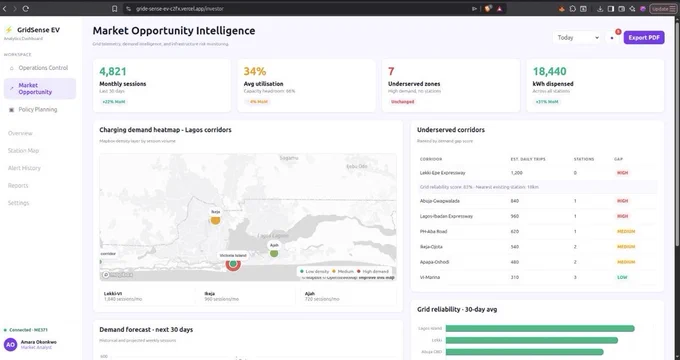Click the Corridor column header

[431, 159]
